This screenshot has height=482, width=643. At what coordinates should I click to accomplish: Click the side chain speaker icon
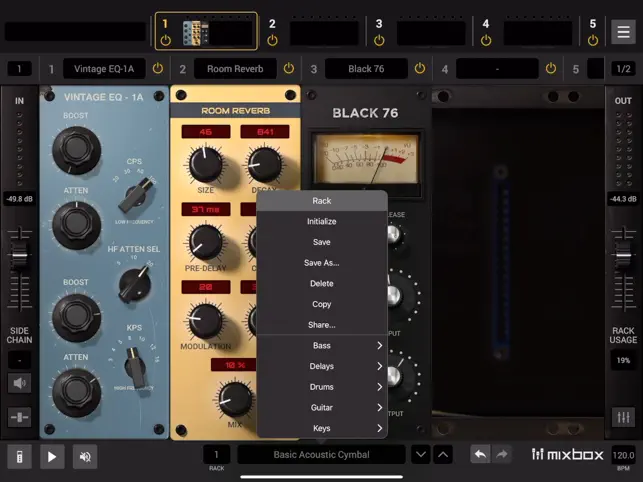coord(19,384)
